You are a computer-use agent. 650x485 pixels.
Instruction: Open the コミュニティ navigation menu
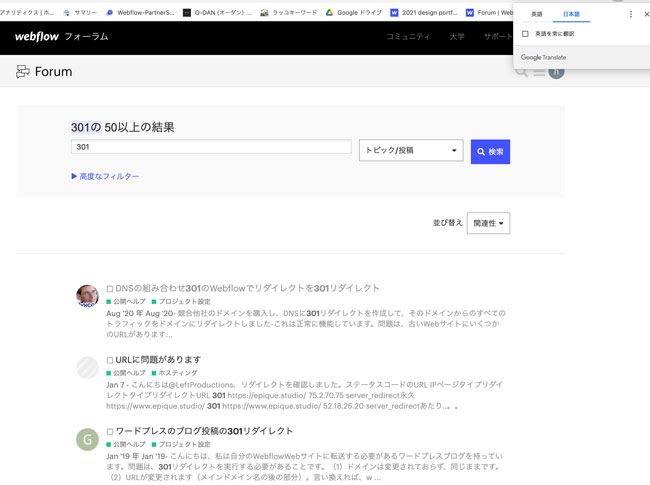(x=408, y=36)
